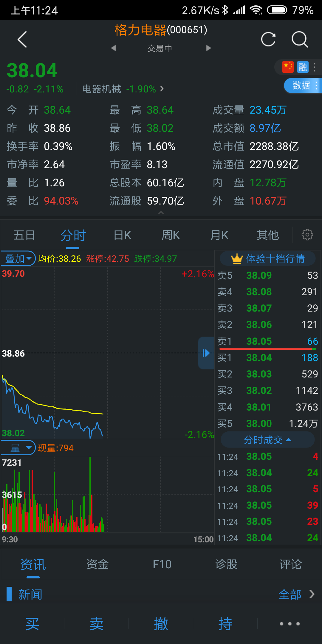Open chart settings gear icon

(307, 235)
